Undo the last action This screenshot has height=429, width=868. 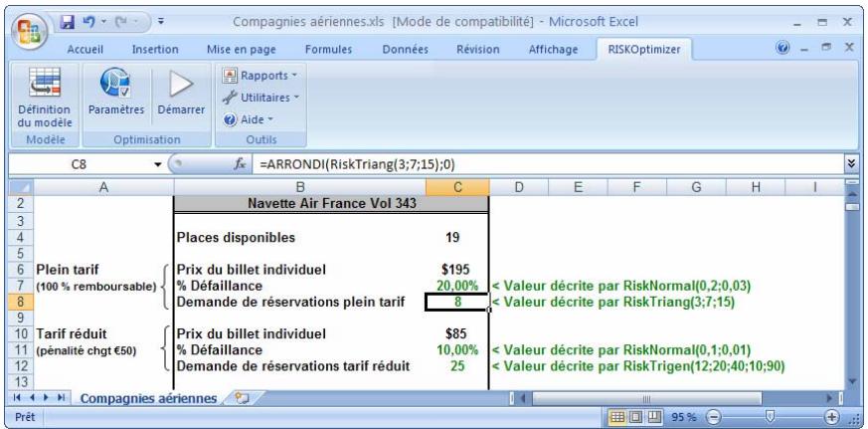click(88, 22)
